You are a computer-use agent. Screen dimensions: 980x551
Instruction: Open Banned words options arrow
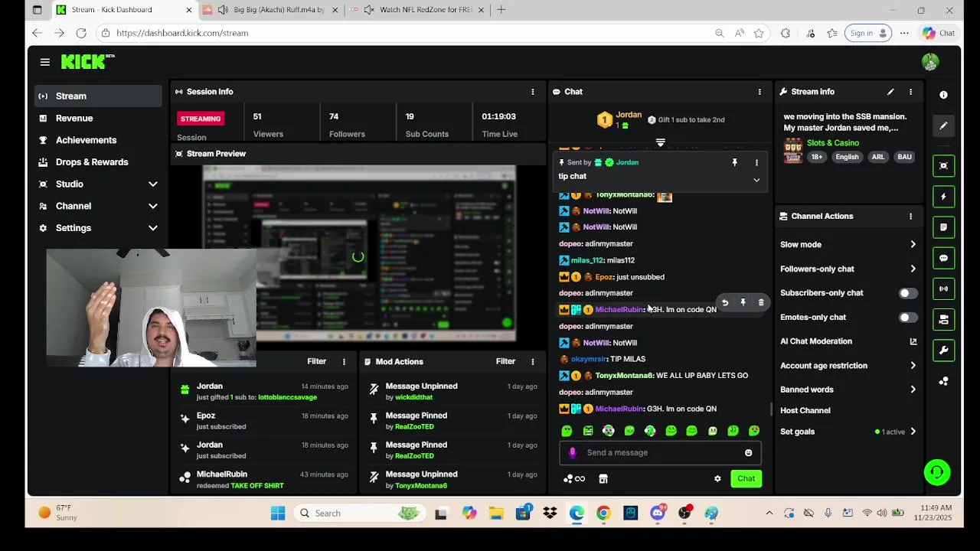tap(913, 390)
